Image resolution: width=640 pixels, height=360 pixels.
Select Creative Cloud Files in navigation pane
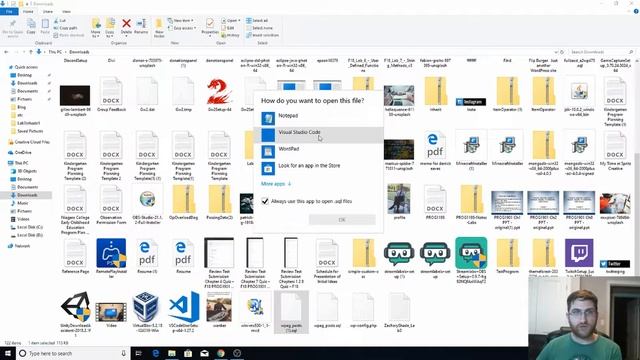(32, 142)
